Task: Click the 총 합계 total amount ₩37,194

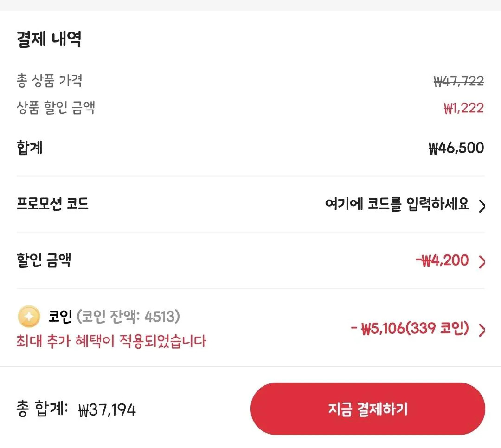Action: click(107, 409)
